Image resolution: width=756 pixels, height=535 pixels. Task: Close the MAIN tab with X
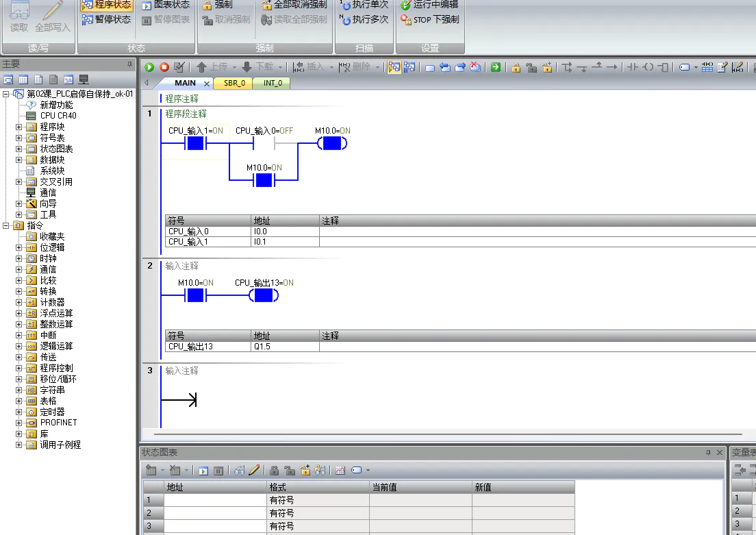[207, 84]
